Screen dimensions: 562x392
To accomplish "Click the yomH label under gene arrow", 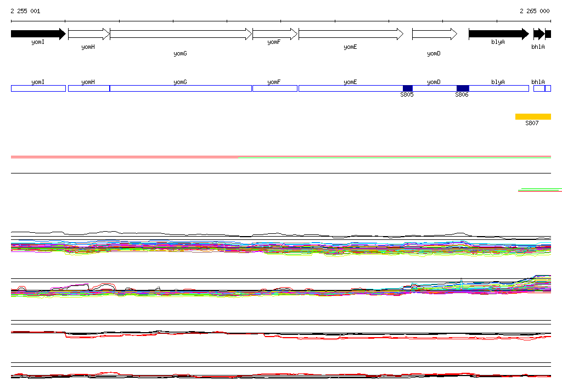I will coord(88,47).
